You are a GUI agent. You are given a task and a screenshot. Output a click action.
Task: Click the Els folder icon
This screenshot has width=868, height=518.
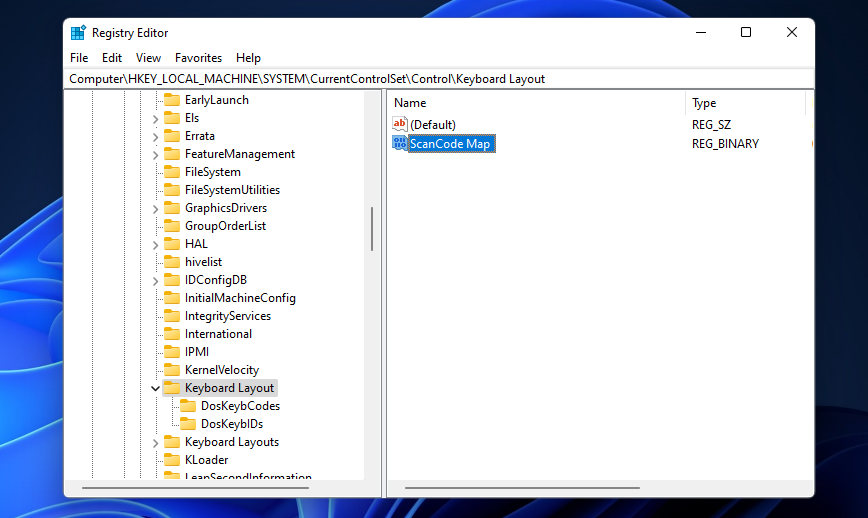pyautogui.click(x=172, y=118)
